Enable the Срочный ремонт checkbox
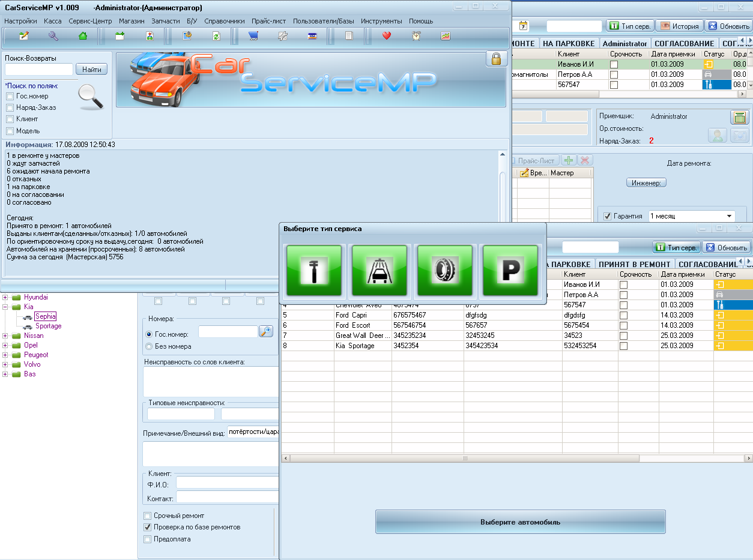 (x=148, y=516)
